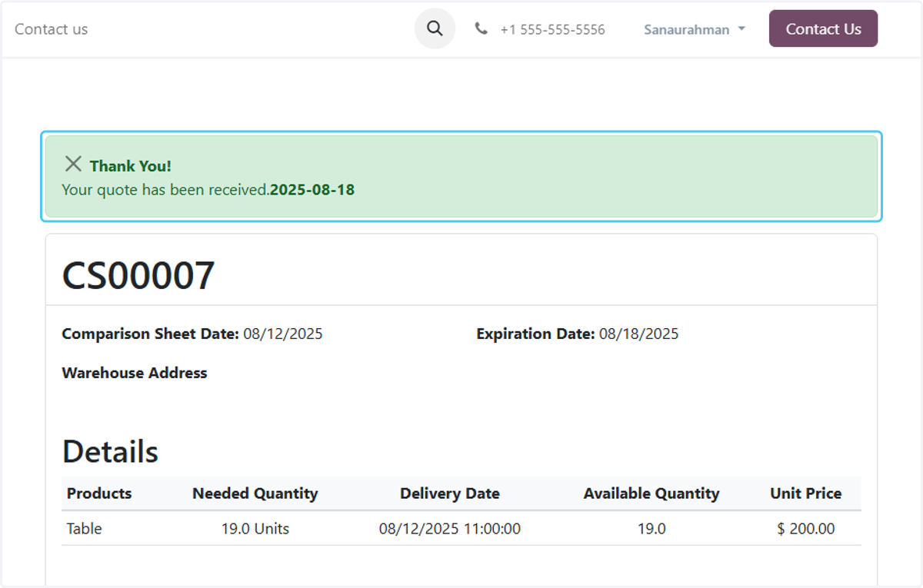Screen dimensions: 923x588
Task: Click the bold date 2025-08-18 in alert
Action: click(312, 189)
